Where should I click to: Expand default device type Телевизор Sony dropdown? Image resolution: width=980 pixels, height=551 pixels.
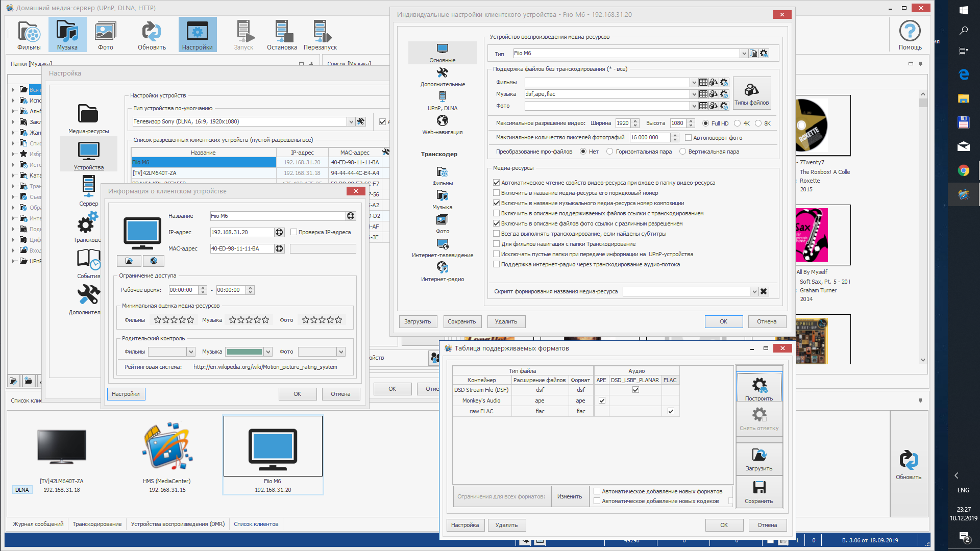pos(351,122)
